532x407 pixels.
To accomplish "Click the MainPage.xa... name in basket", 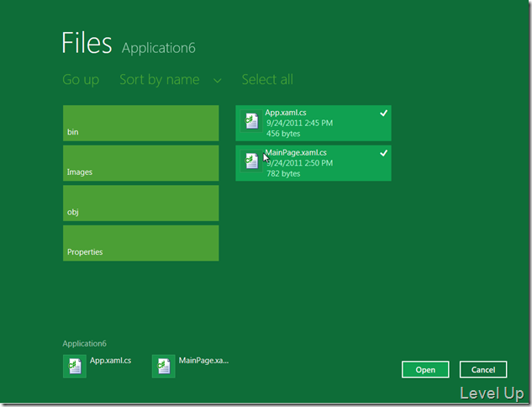I will (203, 361).
